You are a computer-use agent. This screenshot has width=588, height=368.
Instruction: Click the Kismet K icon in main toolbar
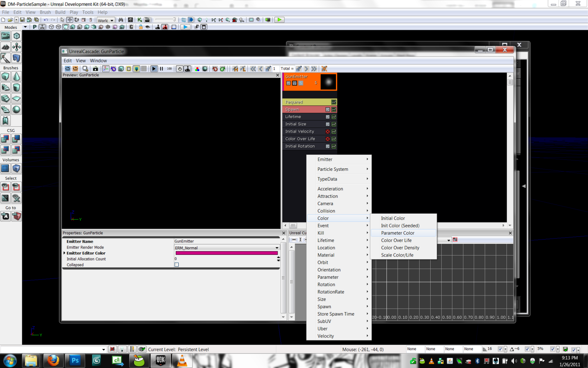(140, 20)
